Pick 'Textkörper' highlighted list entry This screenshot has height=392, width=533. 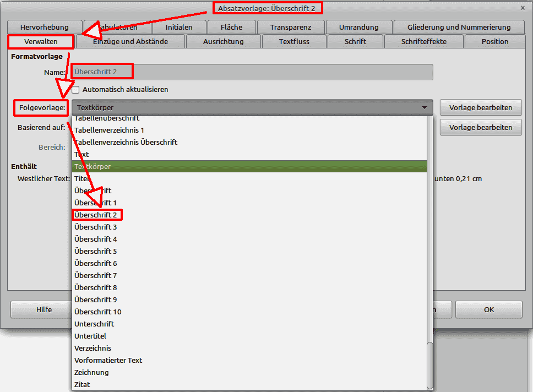pyautogui.click(x=93, y=166)
